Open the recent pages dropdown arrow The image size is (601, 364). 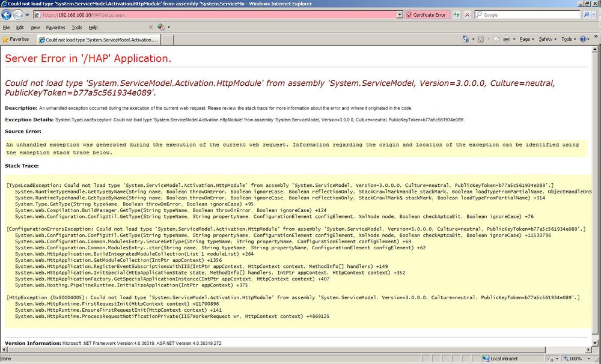27,15
